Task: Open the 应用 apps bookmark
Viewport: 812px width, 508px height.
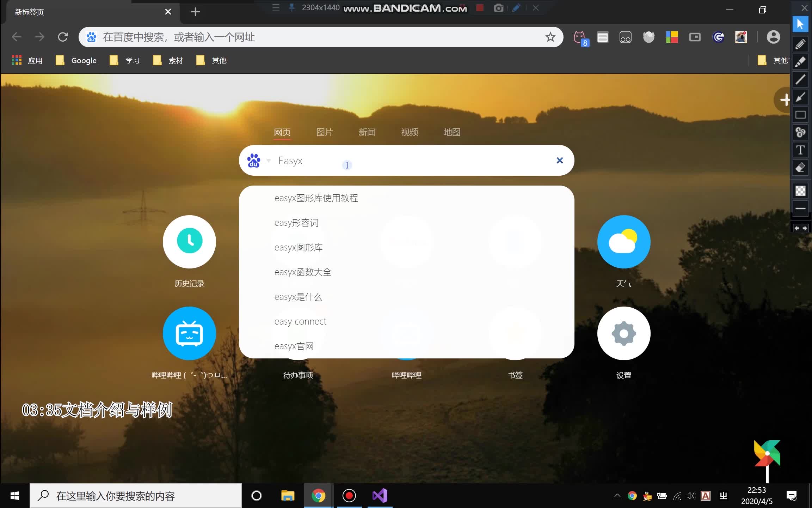Action: point(27,61)
